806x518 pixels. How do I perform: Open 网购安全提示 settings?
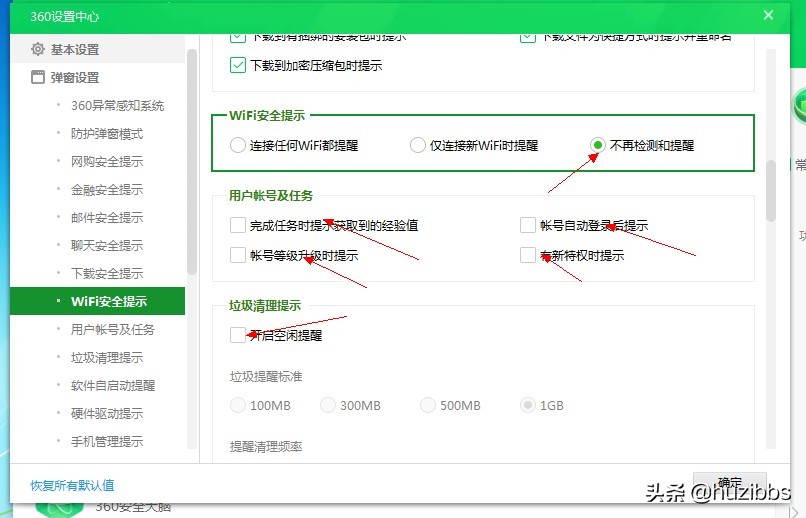107,161
